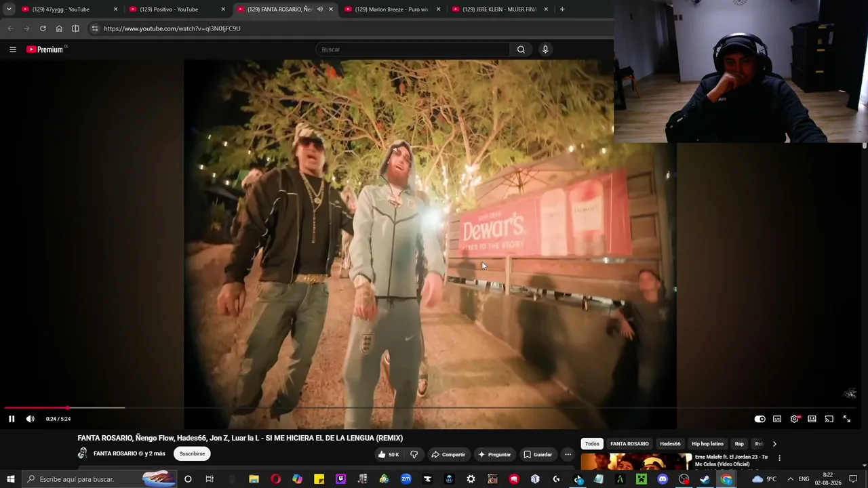This screenshot has height=488, width=868.
Task: Pause the video playback
Action: coord(12,419)
